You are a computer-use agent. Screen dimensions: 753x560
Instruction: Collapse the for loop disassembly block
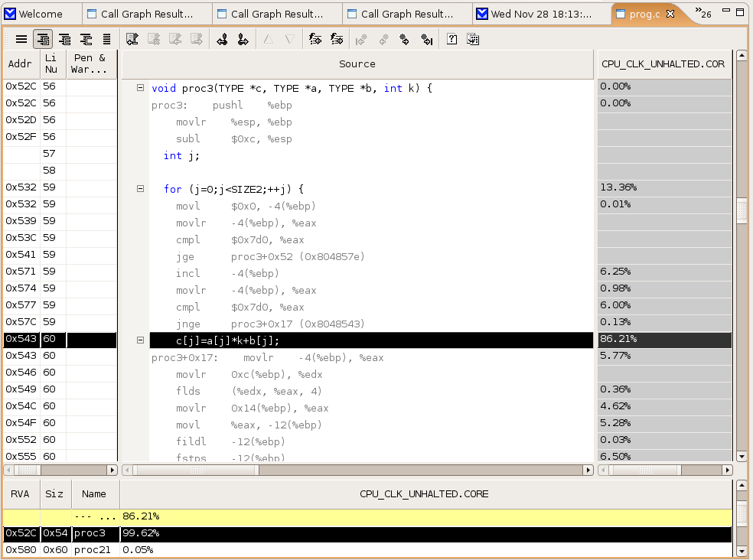pos(140,189)
